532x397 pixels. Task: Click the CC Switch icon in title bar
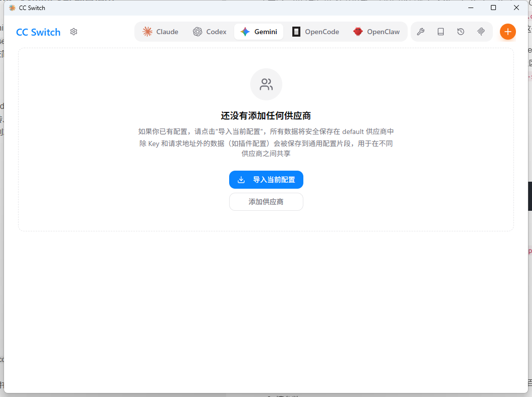(12, 8)
